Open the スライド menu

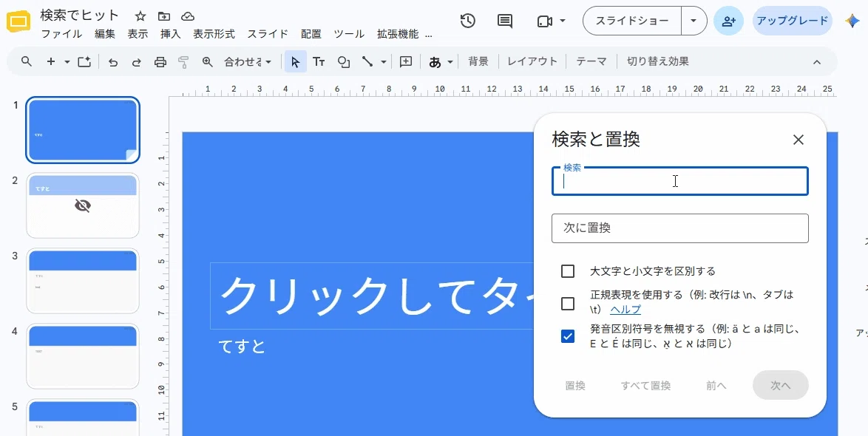[x=268, y=34]
